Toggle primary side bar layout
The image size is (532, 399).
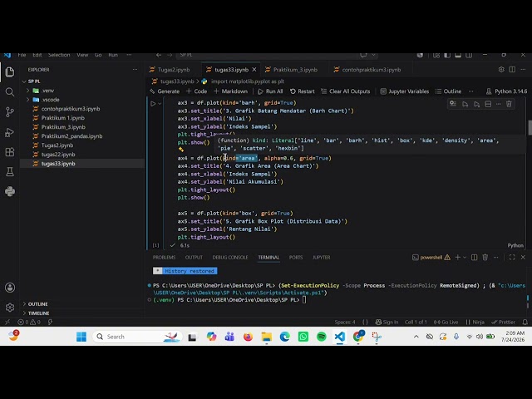[447, 55]
